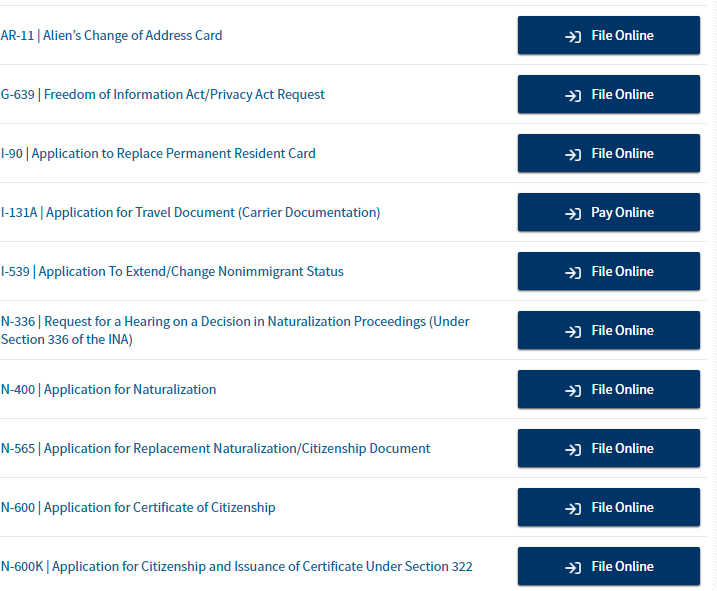Click the sign-in arrow icon in G-639 button
Screen dimensions: 717x591
tap(573, 96)
